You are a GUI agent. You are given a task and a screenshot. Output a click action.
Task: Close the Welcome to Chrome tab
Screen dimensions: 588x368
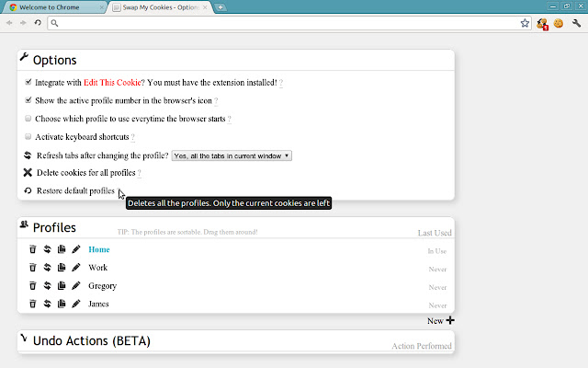[102, 7]
